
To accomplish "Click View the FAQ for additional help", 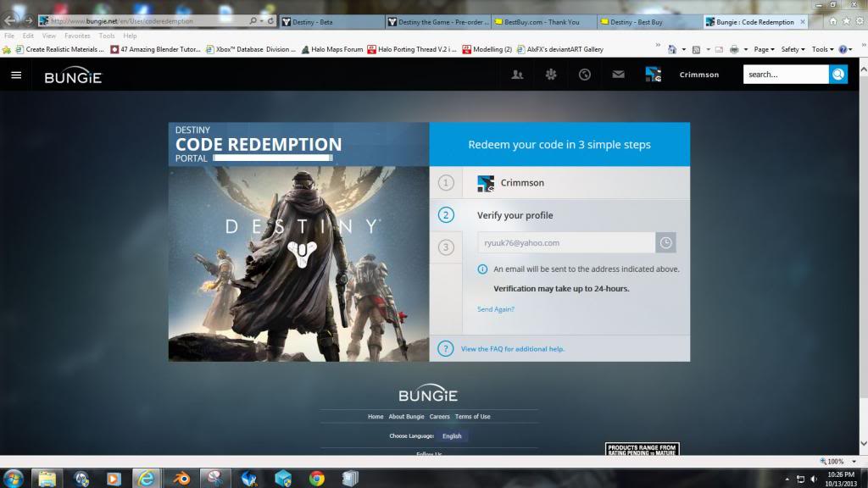I will pyautogui.click(x=513, y=349).
